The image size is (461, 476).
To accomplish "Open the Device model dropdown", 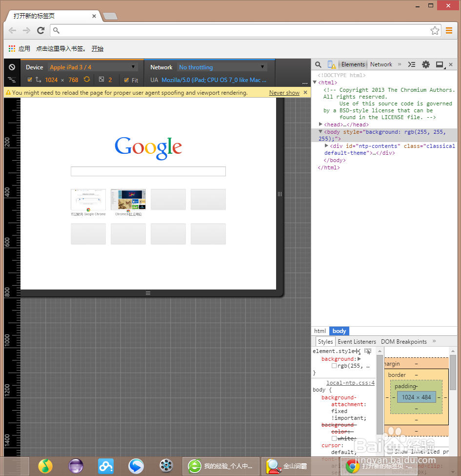I will 93,67.
